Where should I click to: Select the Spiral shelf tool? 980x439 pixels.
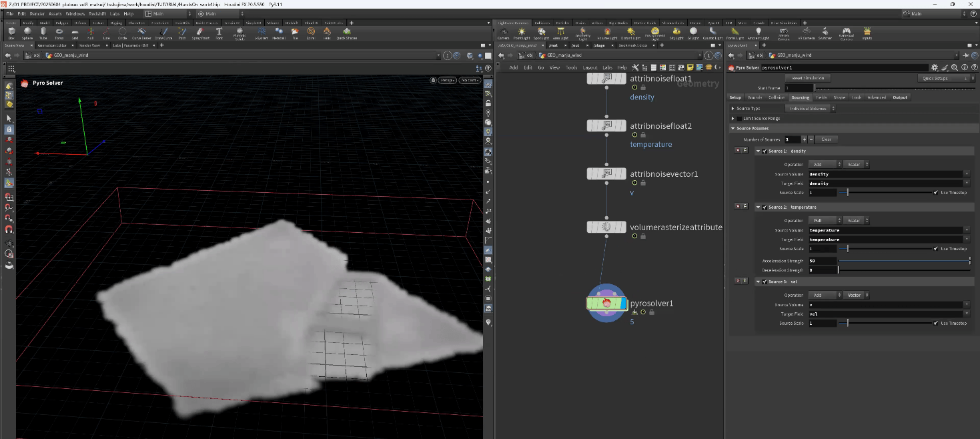(311, 32)
